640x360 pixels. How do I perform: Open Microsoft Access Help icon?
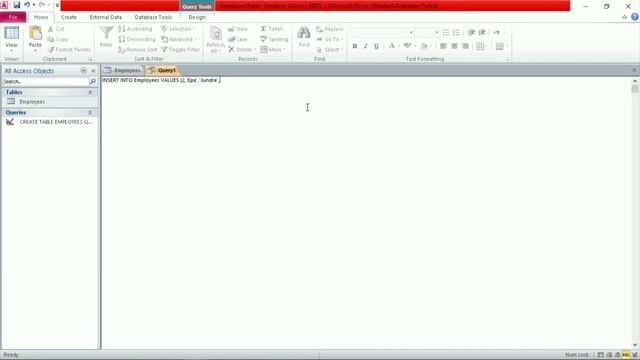coord(635,17)
